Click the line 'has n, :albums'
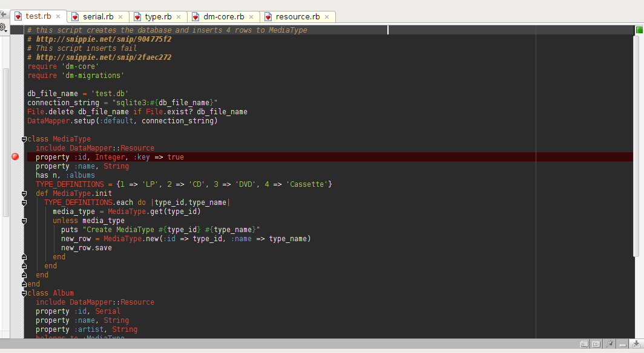Image resolution: width=644 pixels, height=353 pixels. (65, 175)
